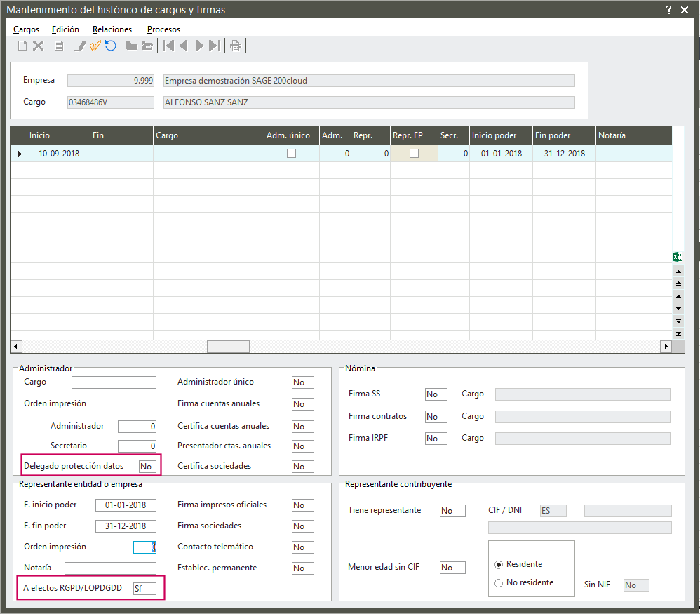This screenshot has width=700, height=614.
Task: Jump to grid bottom with bottom-most arrow button
Action: coord(678,333)
